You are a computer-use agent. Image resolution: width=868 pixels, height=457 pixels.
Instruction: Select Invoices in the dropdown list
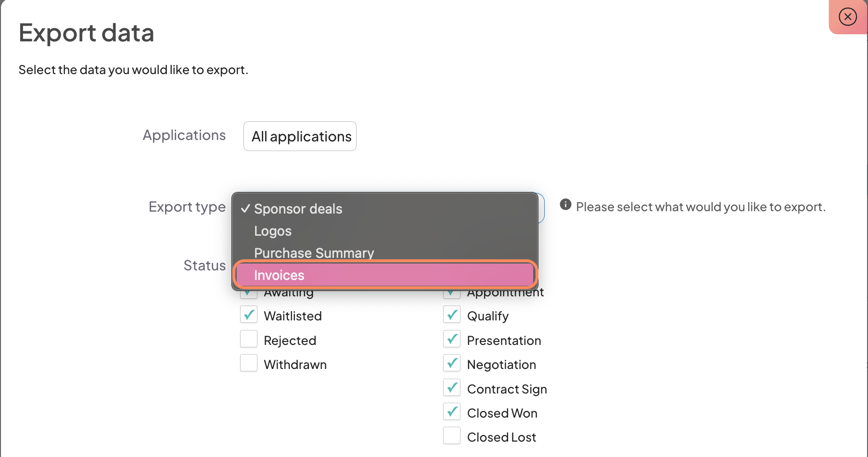[x=279, y=275]
